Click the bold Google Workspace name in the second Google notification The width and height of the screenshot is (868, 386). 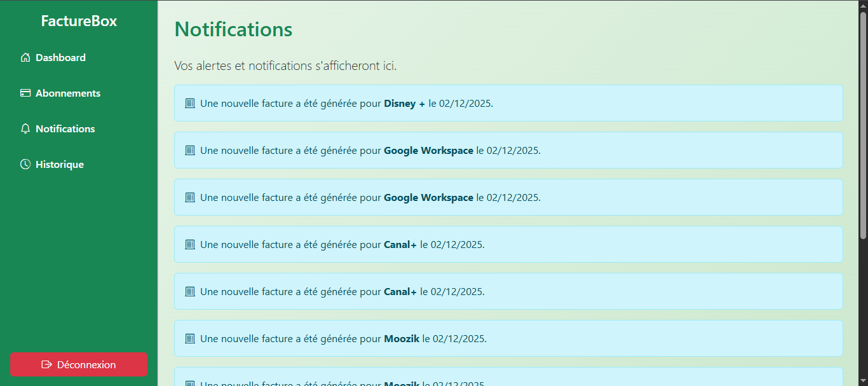(429, 198)
